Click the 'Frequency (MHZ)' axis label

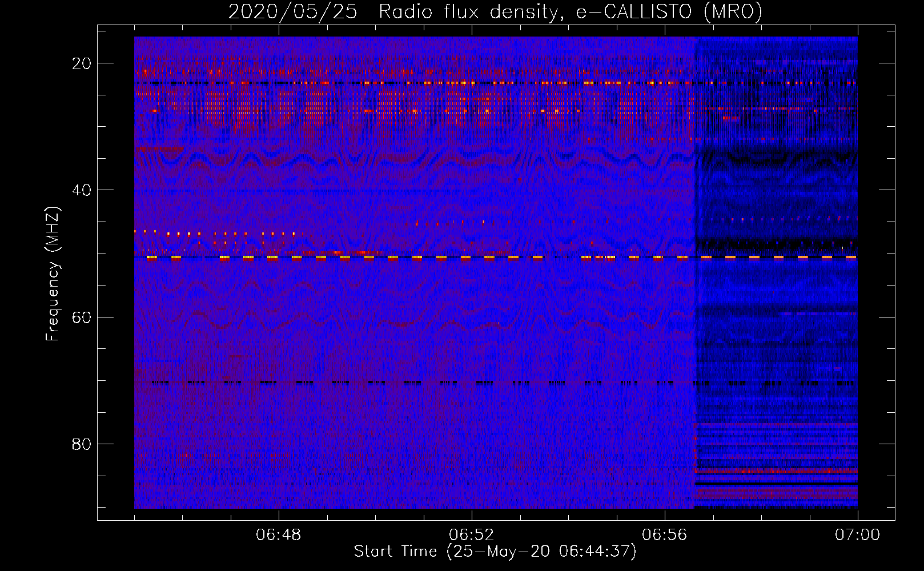click(x=53, y=274)
